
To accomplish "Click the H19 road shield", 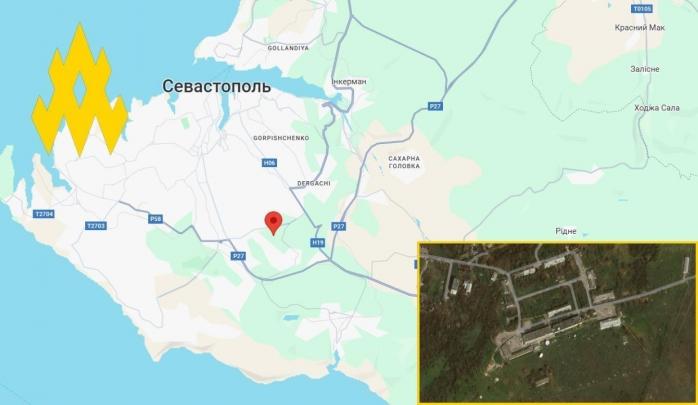I will click(x=317, y=243).
